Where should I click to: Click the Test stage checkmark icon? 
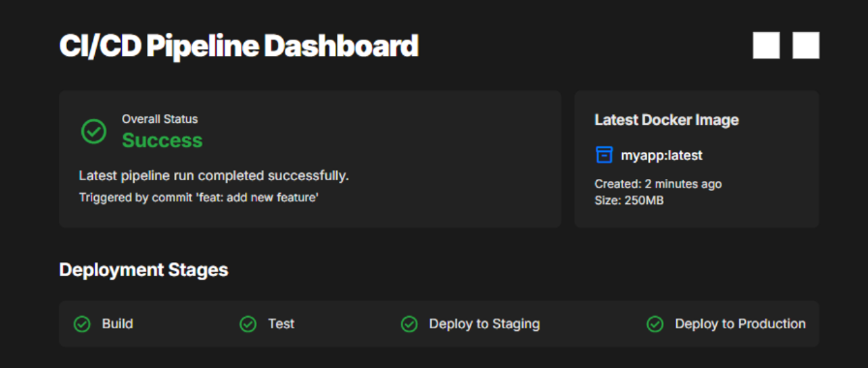point(248,323)
